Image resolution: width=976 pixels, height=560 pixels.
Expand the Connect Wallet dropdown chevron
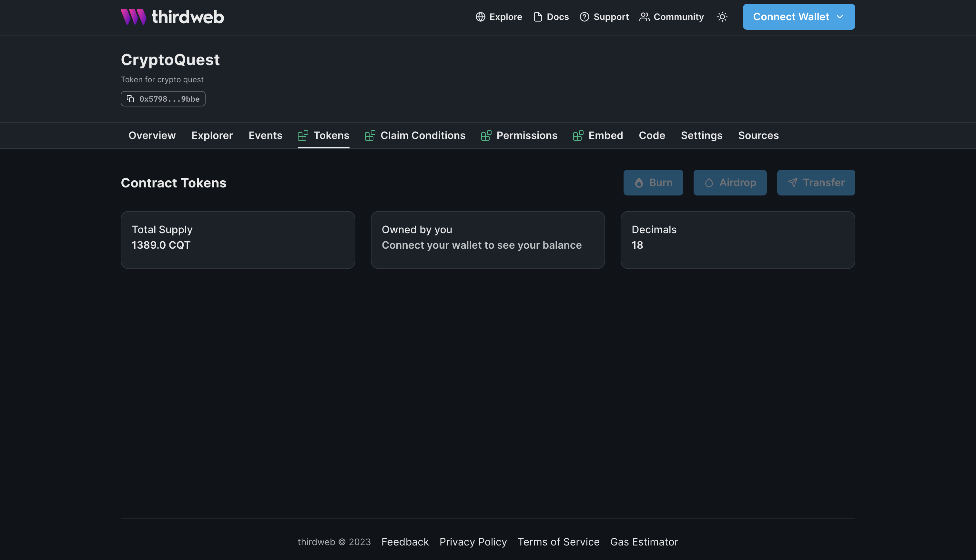[x=840, y=17]
